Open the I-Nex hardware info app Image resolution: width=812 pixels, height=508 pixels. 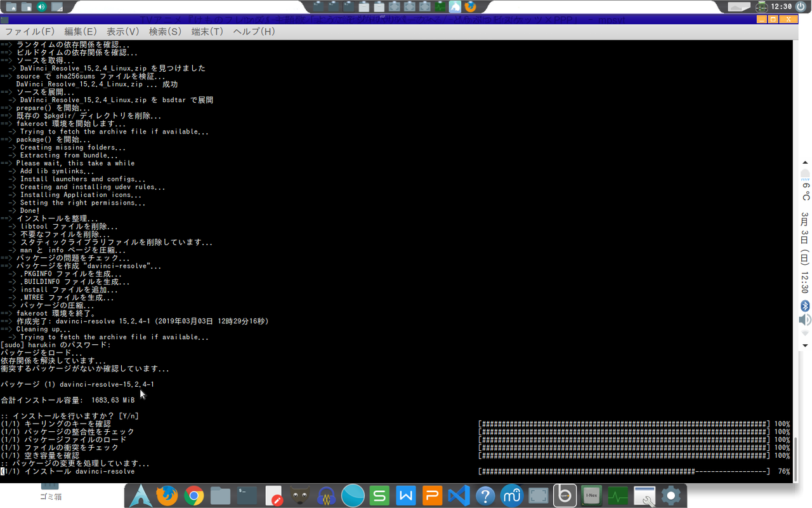tap(591, 495)
